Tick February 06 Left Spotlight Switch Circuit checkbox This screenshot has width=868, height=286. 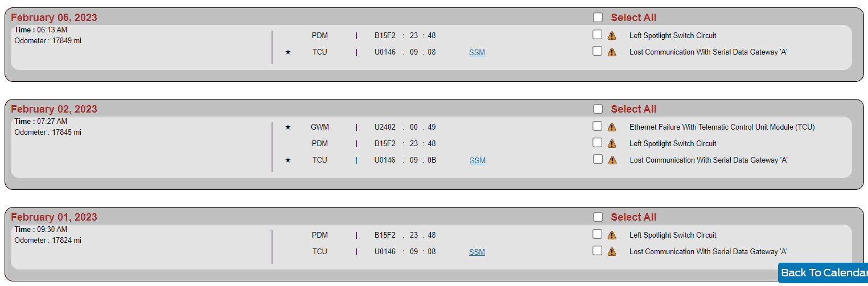597,34
